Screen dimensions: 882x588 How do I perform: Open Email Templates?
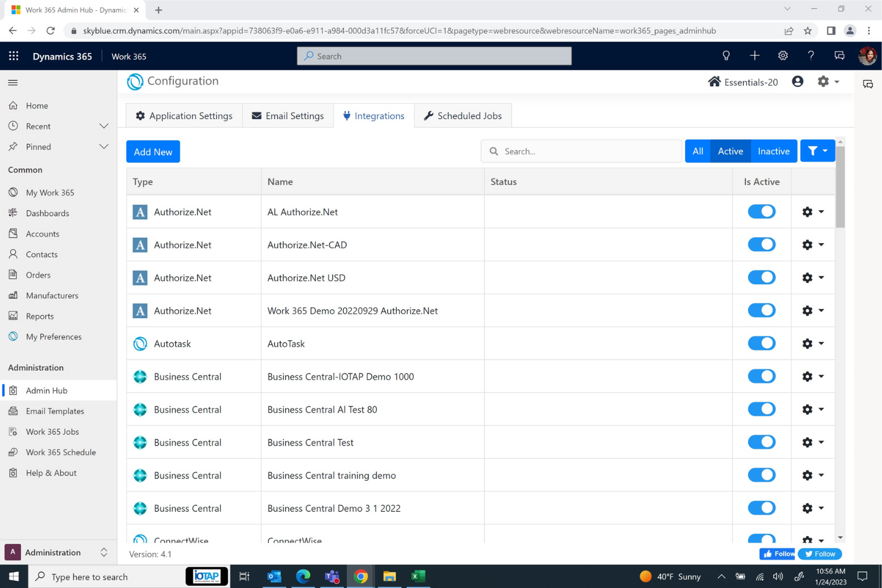click(54, 410)
